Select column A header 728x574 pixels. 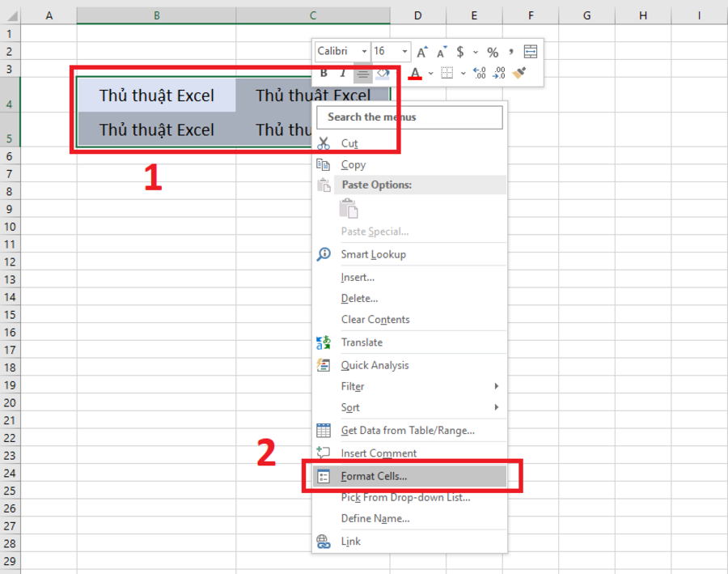click(49, 16)
